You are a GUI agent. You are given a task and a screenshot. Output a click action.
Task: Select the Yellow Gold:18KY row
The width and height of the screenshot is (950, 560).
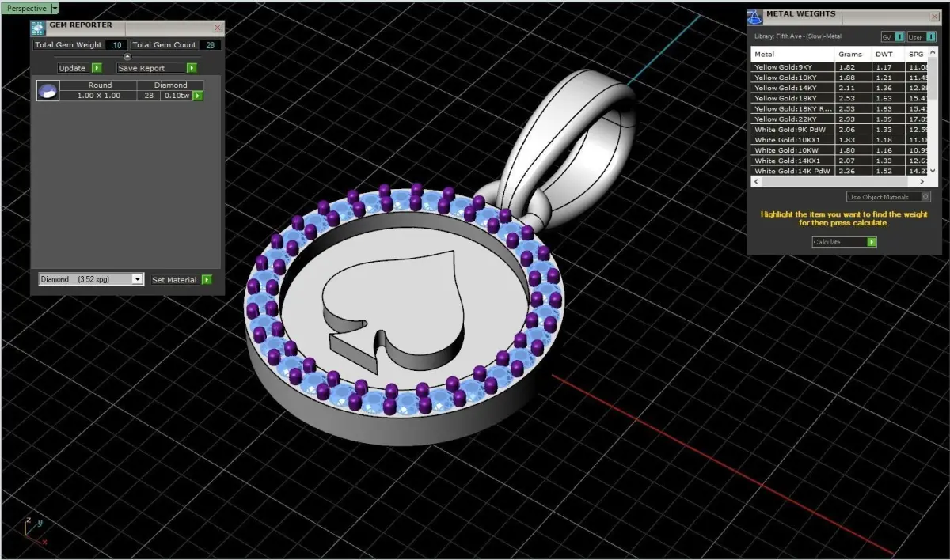(839, 98)
